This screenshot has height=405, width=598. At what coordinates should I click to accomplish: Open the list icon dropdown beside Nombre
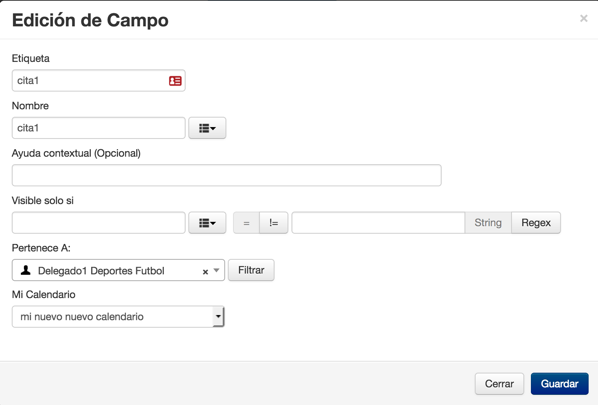tap(207, 128)
